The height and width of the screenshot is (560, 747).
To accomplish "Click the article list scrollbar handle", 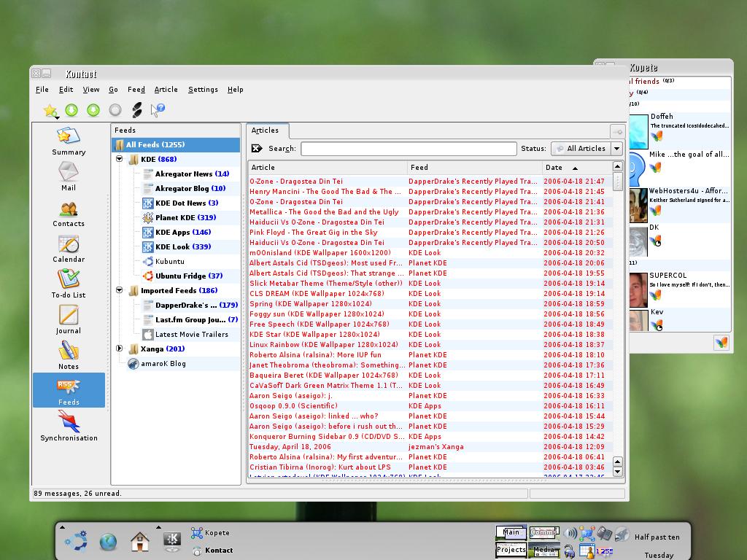I will pos(617,182).
